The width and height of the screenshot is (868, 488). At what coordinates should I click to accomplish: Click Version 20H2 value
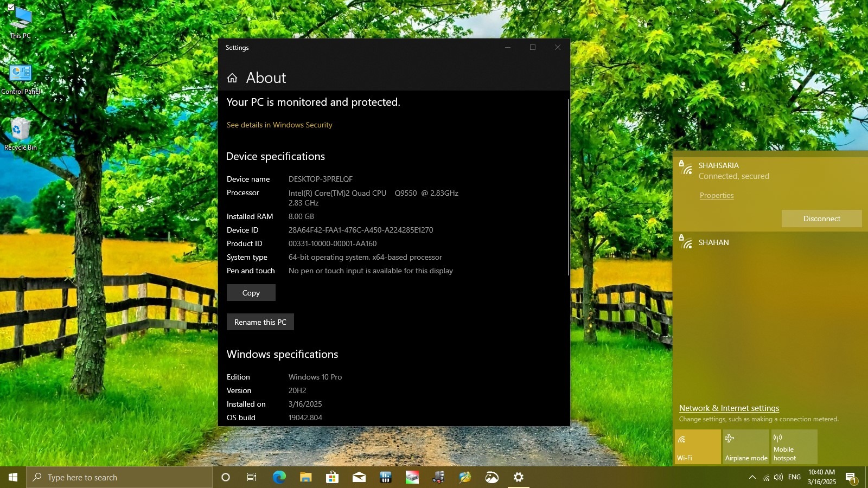(x=297, y=391)
